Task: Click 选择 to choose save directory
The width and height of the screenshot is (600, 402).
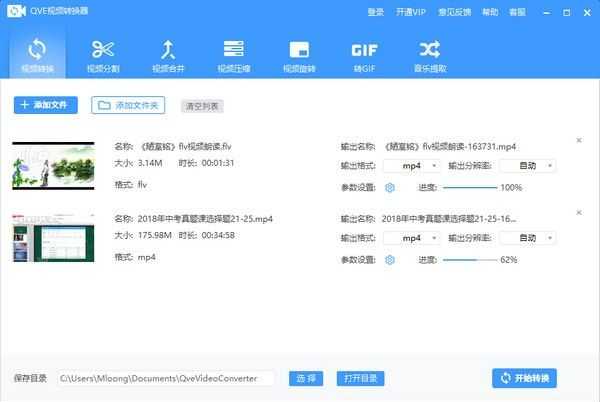Action: (306, 378)
